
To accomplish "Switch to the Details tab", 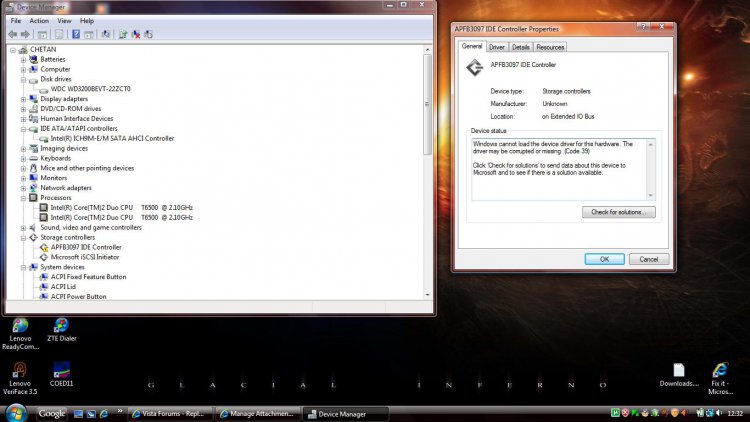I will coord(520,47).
